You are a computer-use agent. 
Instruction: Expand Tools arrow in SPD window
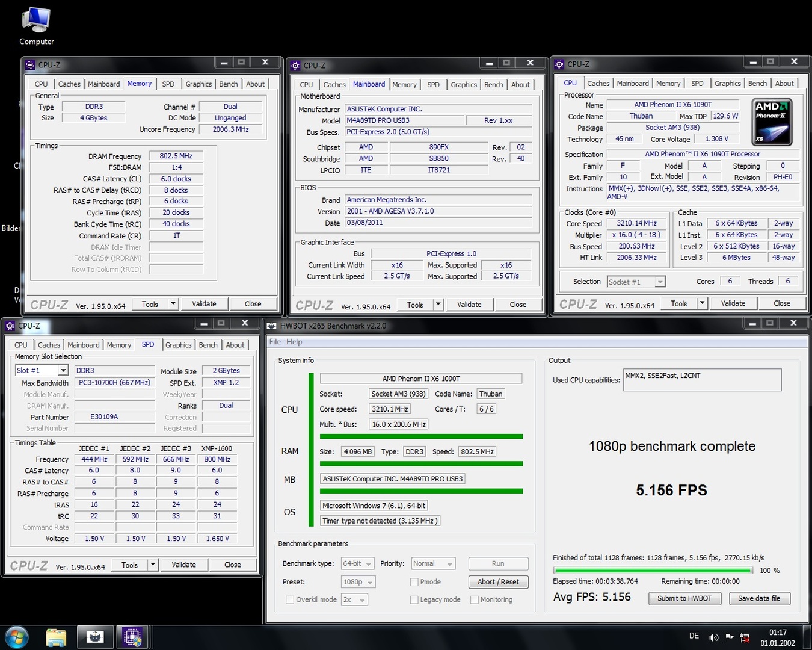(x=153, y=565)
